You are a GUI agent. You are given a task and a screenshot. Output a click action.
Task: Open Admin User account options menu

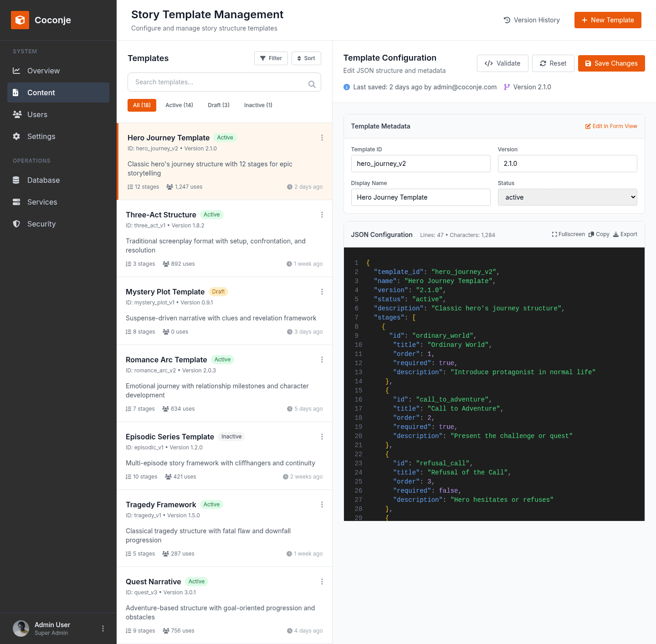[x=103, y=628]
